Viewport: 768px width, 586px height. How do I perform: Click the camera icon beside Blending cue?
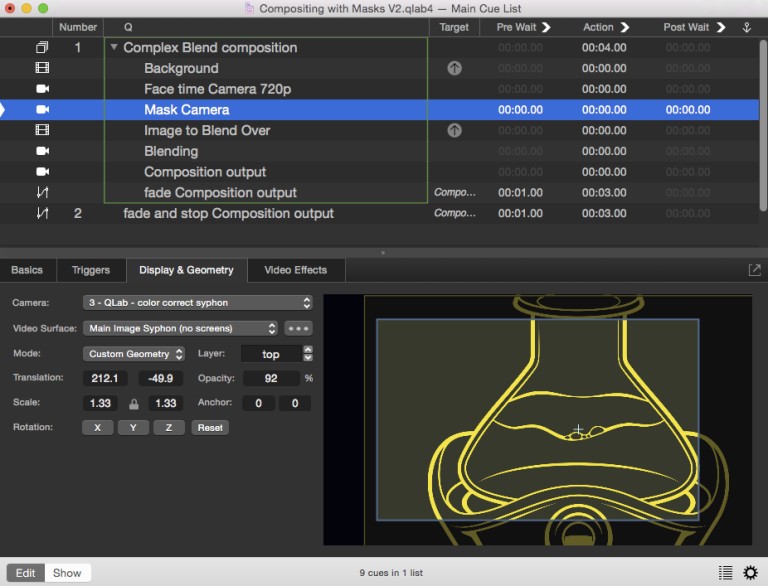pyautogui.click(x=42, y=151)
